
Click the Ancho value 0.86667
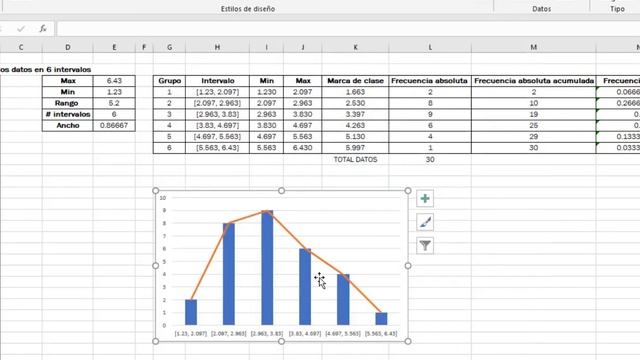pyautogui.click(x=114, y=125)
